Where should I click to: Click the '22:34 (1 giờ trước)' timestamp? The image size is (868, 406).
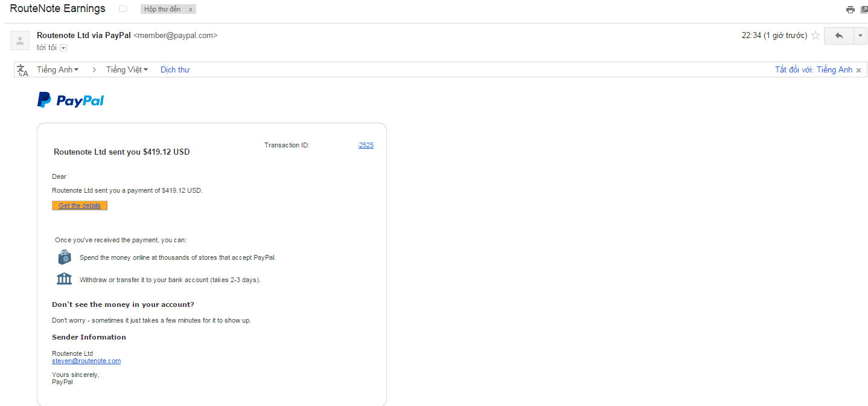pyautogui.click(x=774, y=36)
